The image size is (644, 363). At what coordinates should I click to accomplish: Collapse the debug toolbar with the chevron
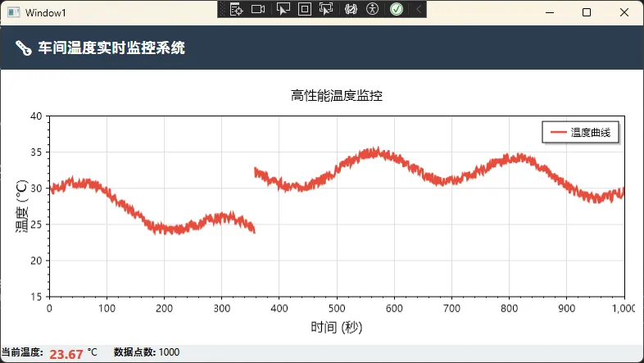pyautogui.click(x=419, y=9)
